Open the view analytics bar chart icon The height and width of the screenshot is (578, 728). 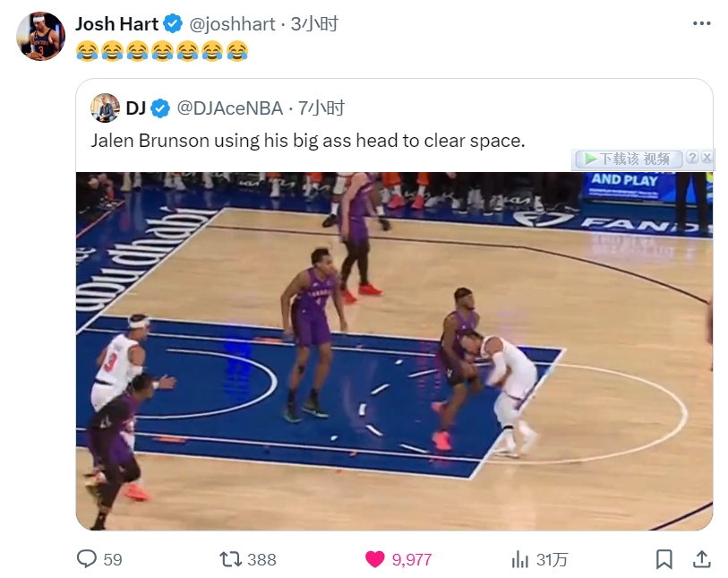pos(519,559)
